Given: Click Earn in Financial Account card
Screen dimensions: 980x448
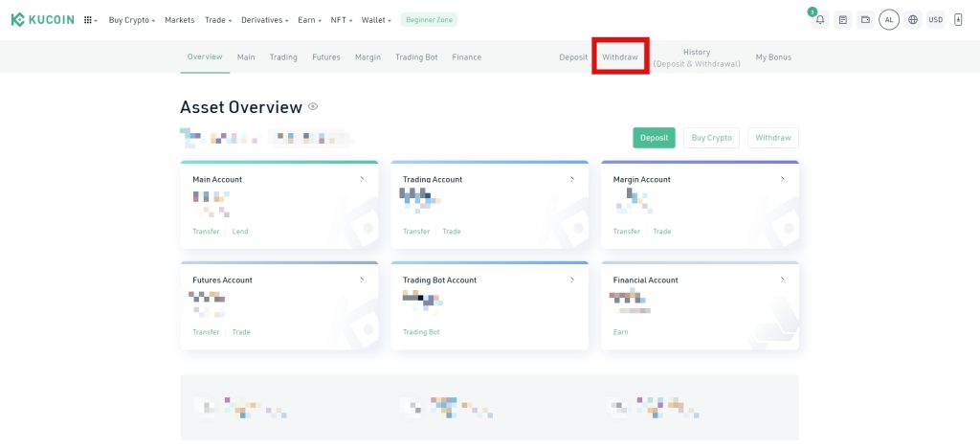Looking at the screenshot, I should (620, 332).
